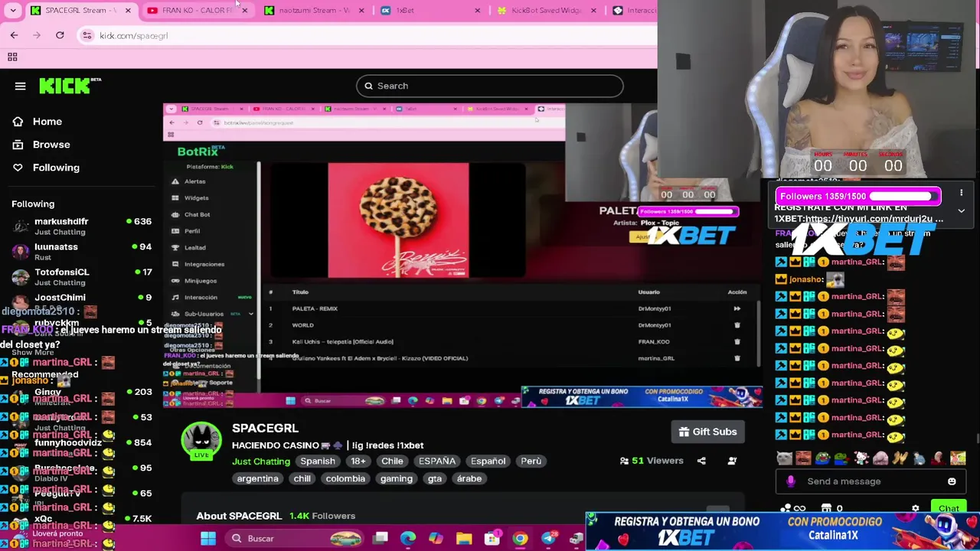Select the Chile tag
The image size is (980, 551).
click(392, 461)
